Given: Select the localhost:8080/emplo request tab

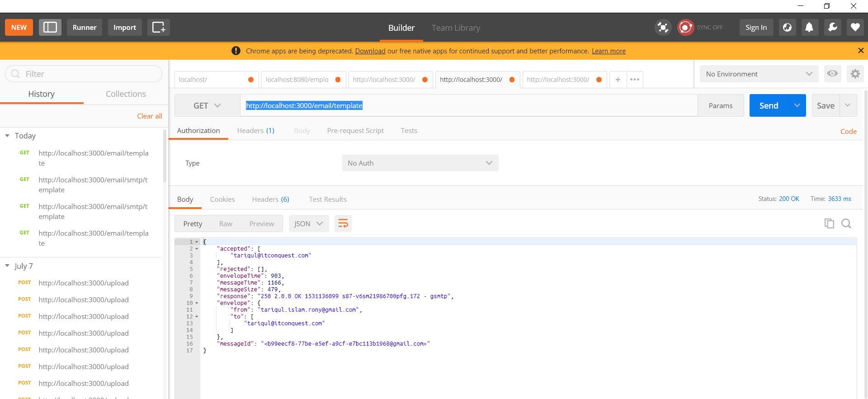Looking at the screenshot, I should click(x=303, y=79).
